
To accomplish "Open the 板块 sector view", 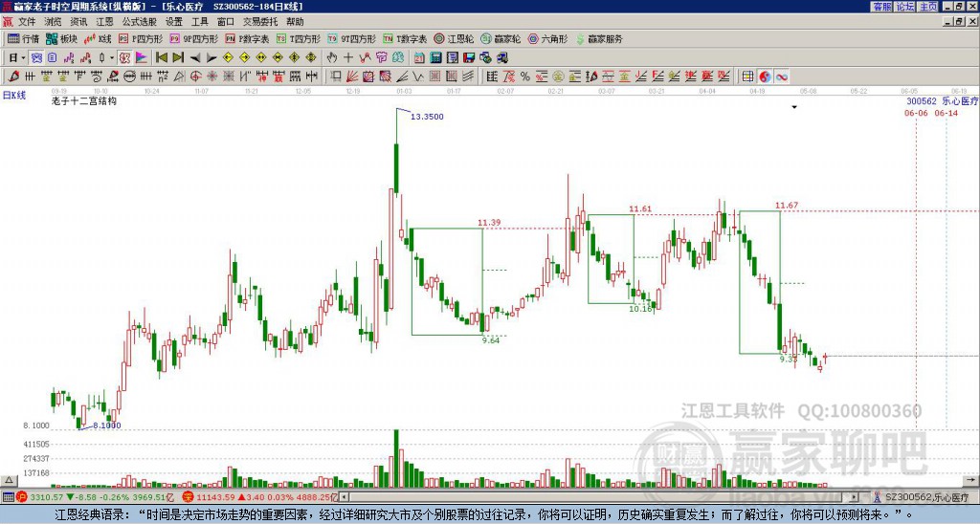I will [62, 38].
